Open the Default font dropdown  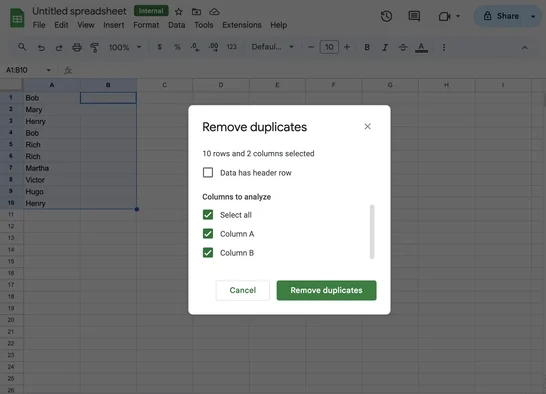tap(273, 47)
